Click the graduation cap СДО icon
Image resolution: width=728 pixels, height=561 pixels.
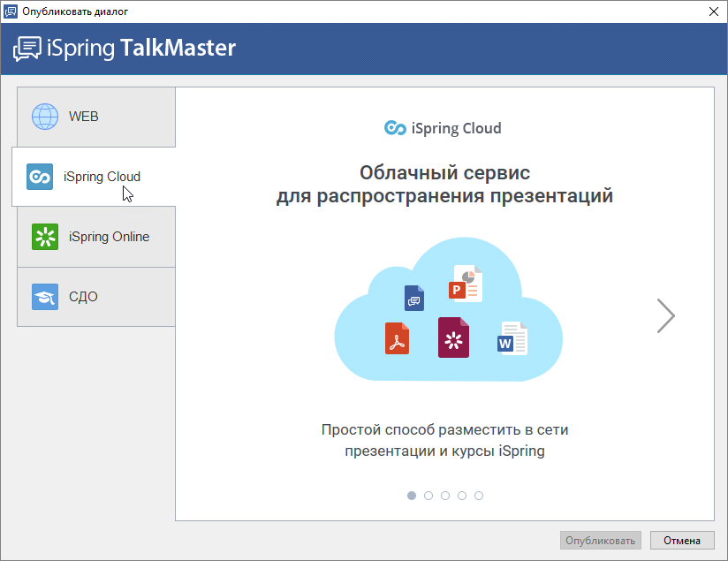pyautogui.click(x=45, y=297)
